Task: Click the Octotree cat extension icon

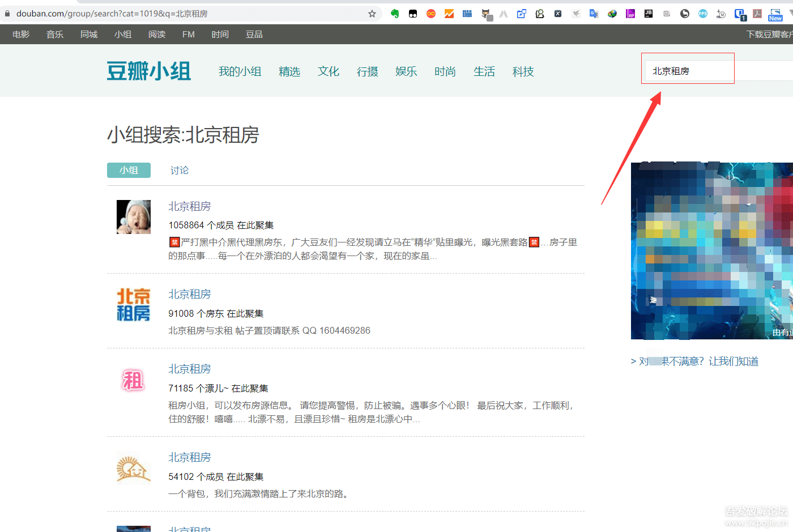Action: (x=486, y=14)
